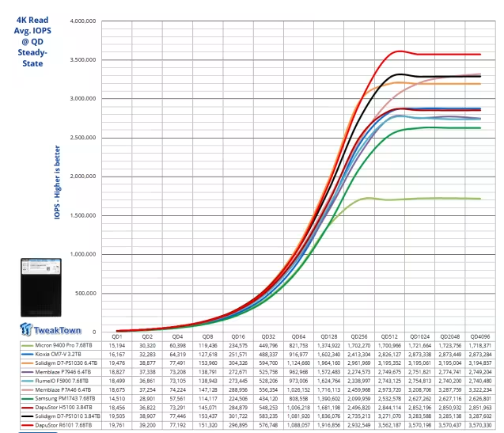Click the 4,000,000 y-axis label
Viewport: 504px width, 433px height.
coord(83,21)
